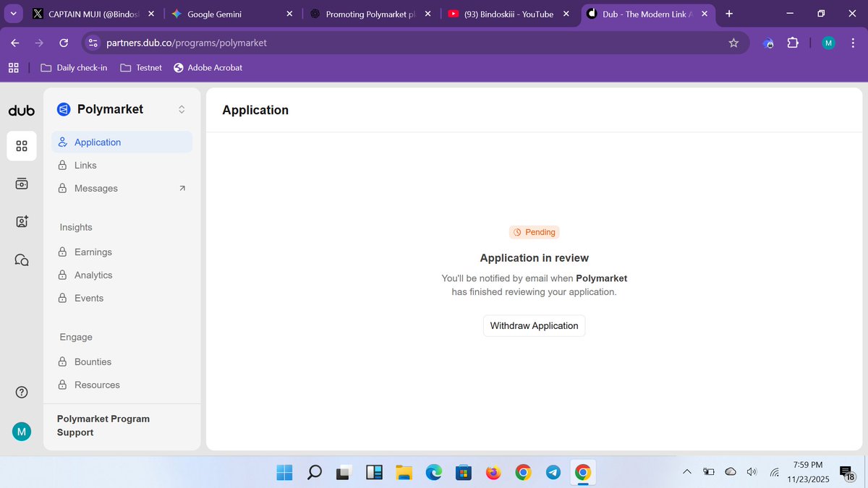Open the Chrome profile M avatar
Image resolution: width=868 pixels, height=488 pixels.
829,43
